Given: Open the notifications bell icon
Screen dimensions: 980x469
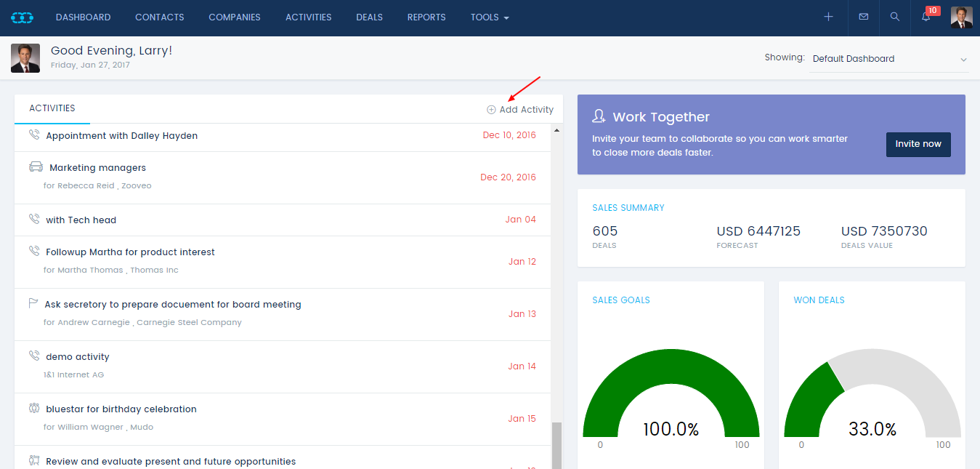Looking at the screenshot, I should (x=926, y=17).
